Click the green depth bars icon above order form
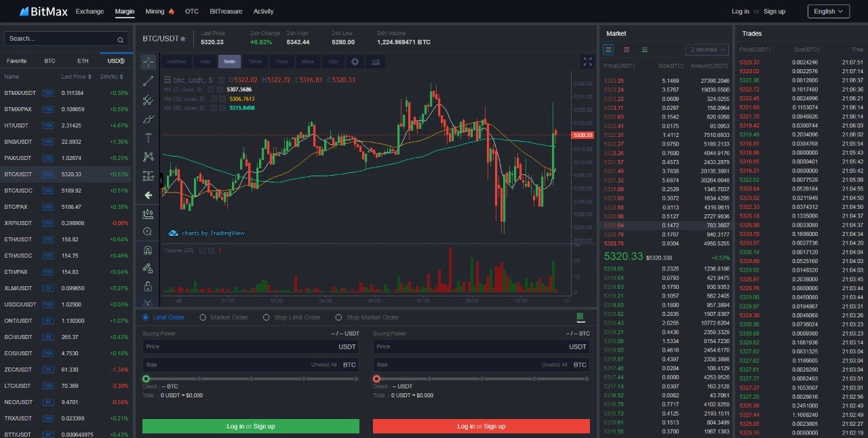This screenshot has height=438, width=868. point(580,317)
